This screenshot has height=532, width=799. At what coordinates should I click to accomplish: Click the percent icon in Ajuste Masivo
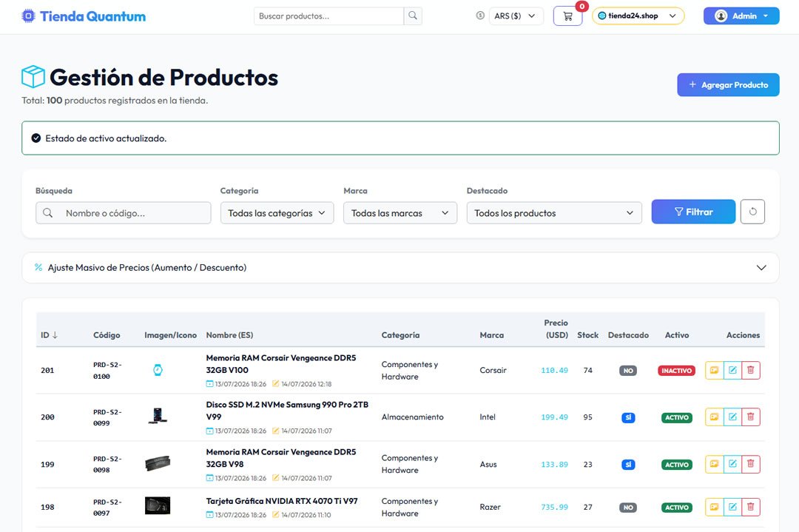coord(38,268)
